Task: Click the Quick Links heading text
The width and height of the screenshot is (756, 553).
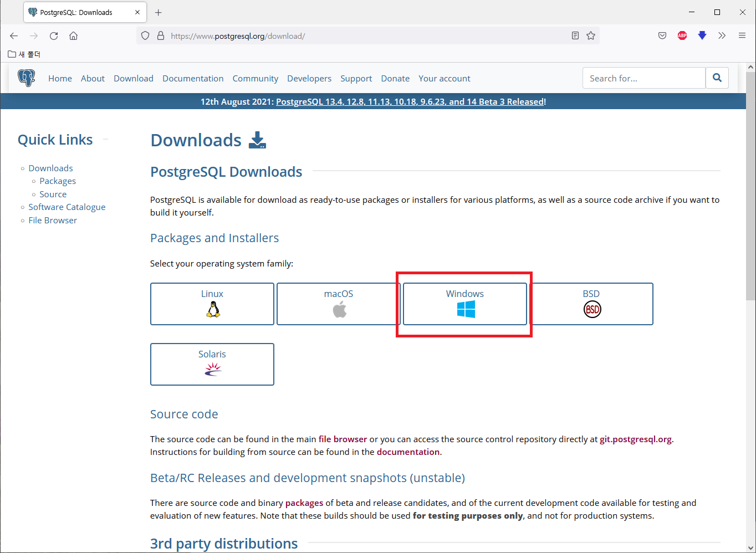Action: (55, 140)
